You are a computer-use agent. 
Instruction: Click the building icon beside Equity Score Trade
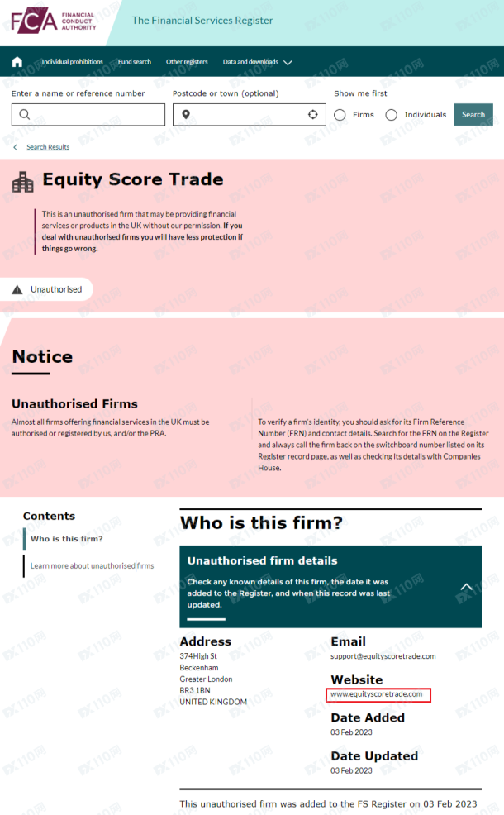point(23,182)
